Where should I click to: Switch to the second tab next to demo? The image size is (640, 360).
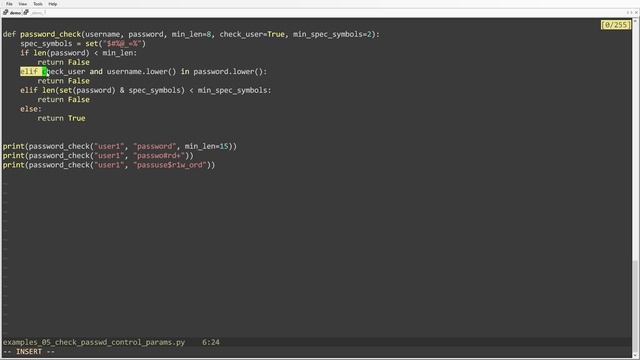point(35,13)
